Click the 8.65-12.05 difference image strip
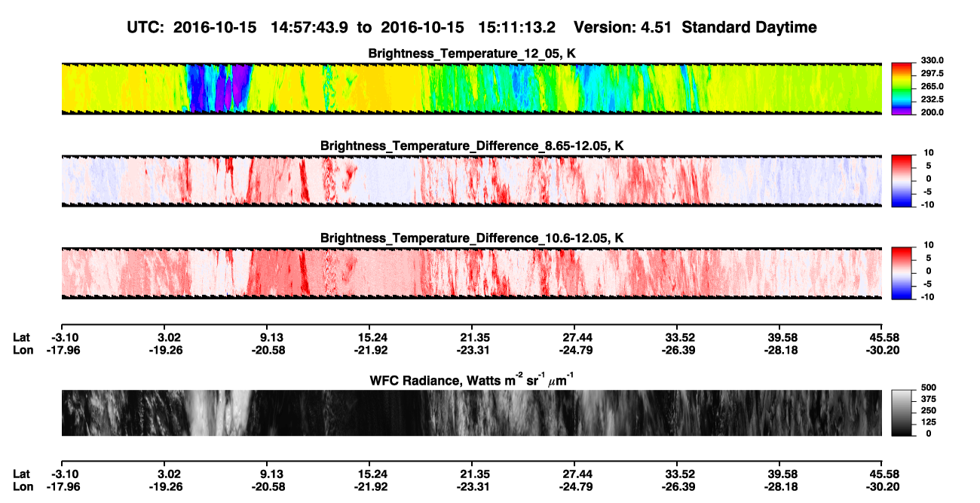The height and width of the screenshot is (503, 980). tap(472, 180)
